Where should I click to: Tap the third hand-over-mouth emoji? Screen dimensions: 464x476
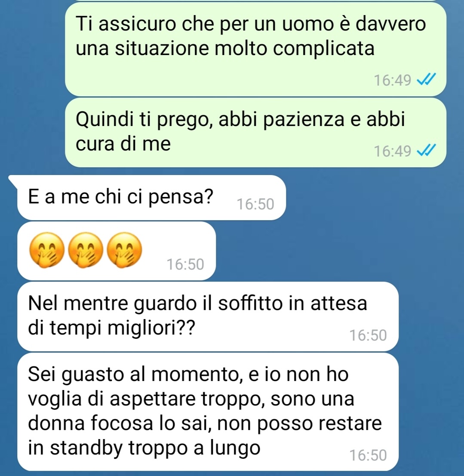[125, 250]
